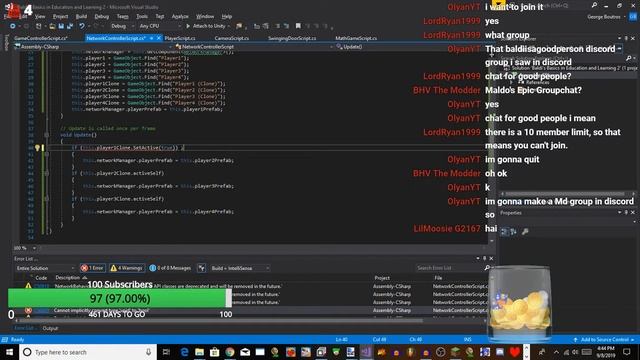Click the Search Error List field
The image size is (640, 360).
449,268
